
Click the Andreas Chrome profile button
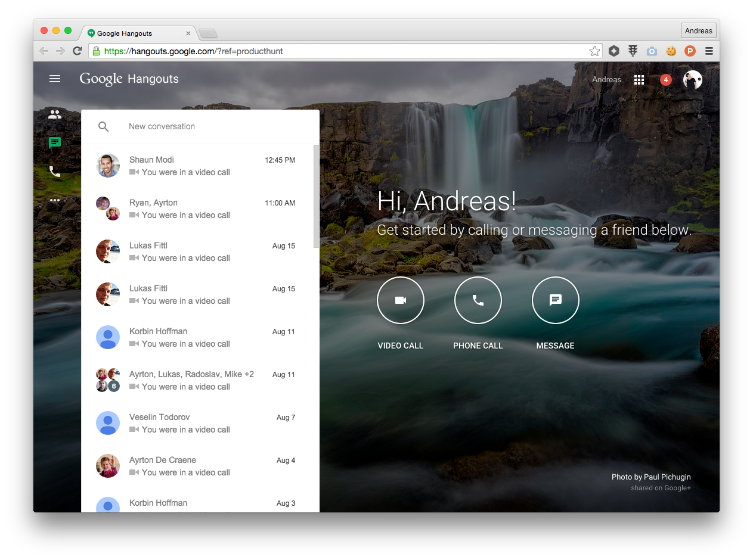[x=698, y=31]
